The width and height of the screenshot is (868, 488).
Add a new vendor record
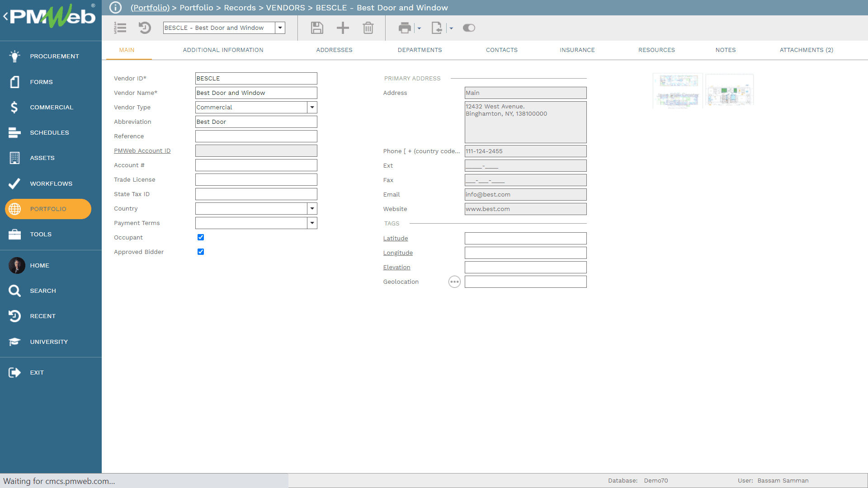[x=343, y=28]
